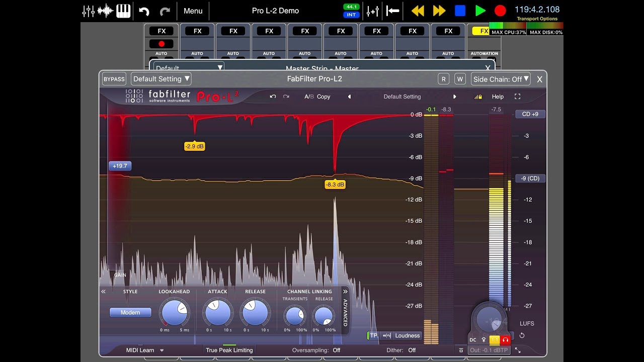Toggle True Peak Limiting
Image resolution: width=644 pixels, height=362 pixels.
point(229,350)
